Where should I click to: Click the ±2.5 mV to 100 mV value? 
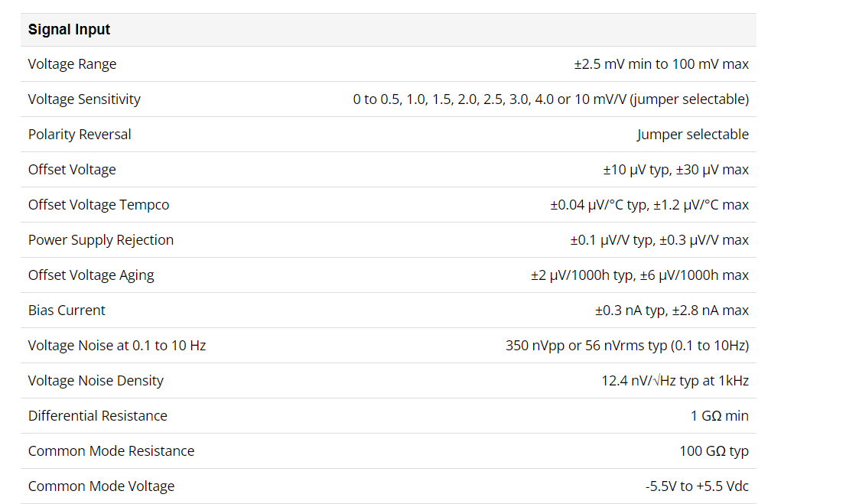pos(661,64)
